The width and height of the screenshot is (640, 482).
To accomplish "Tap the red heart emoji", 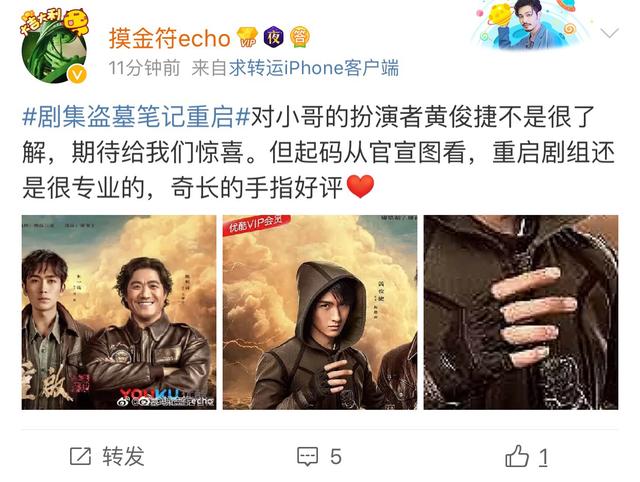I will click(x=360, y=187).
